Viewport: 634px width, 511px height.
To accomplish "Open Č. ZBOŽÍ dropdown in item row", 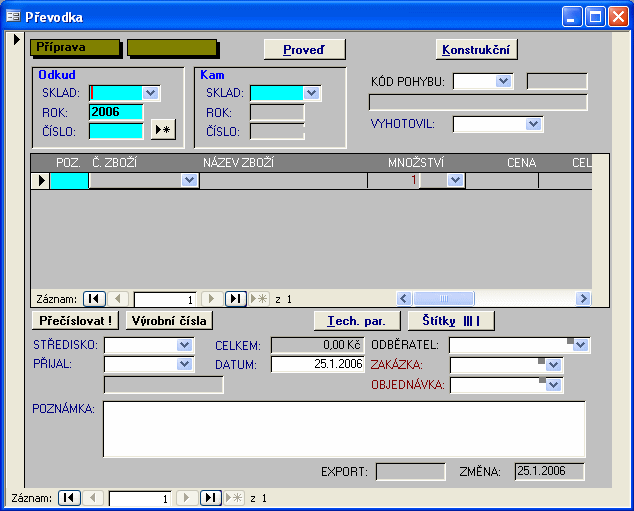I will 189,180.
